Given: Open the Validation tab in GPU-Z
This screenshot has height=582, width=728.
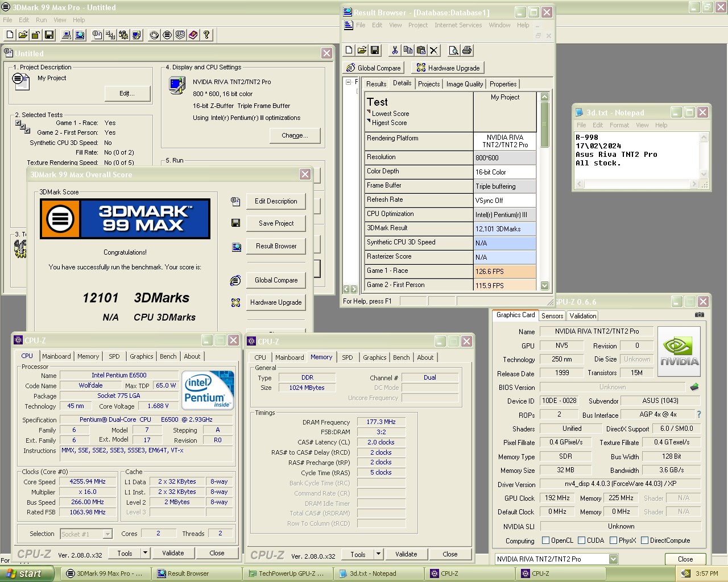Looking at the screenshot, I should [583, 316].
